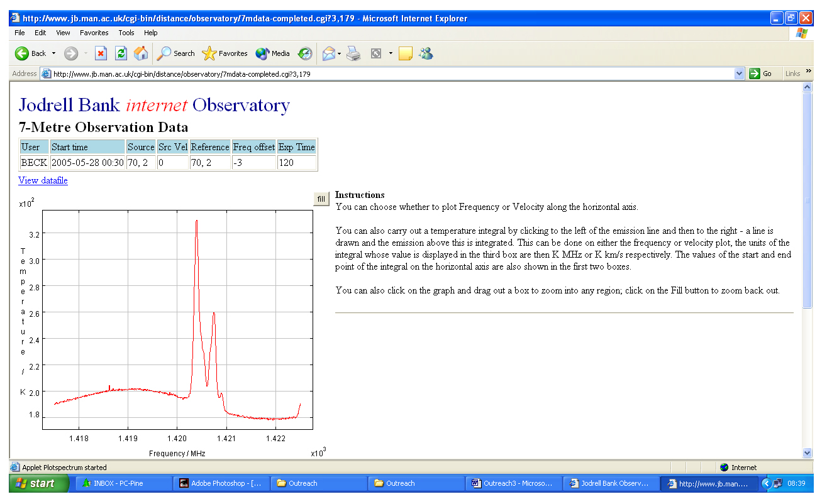Expand the Mail button dropdown arrow
Image resolution: width=827 pixels, height=504 pixels.
point(340,53)
